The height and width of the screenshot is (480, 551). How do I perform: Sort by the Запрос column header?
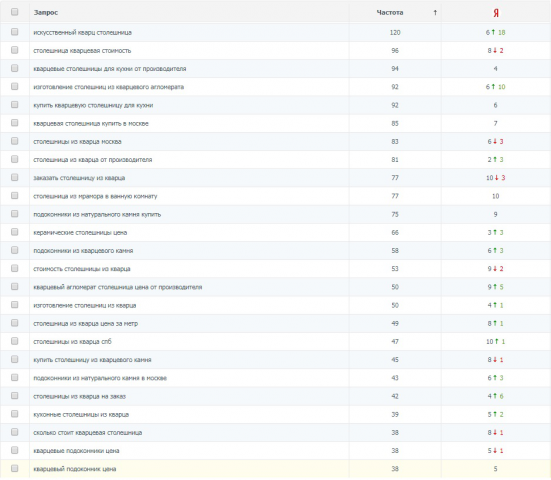(46, 13)
